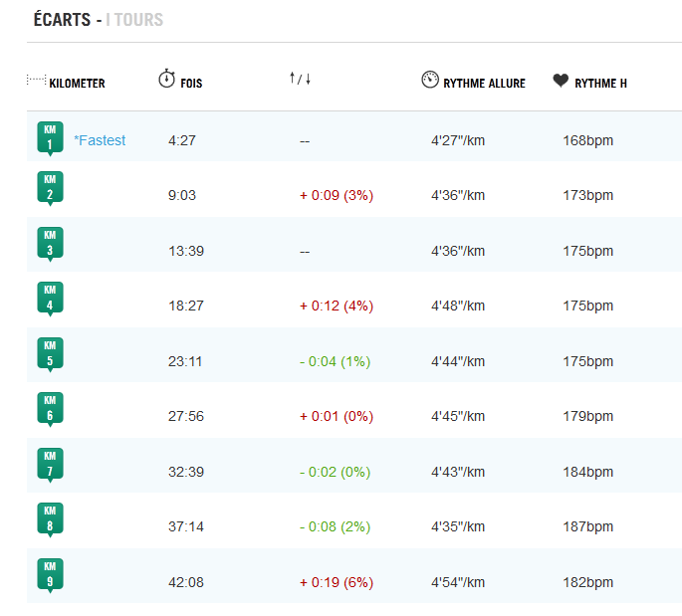
Task: Click the KM 8 marker badge
Action: click(x=50, y=519)
